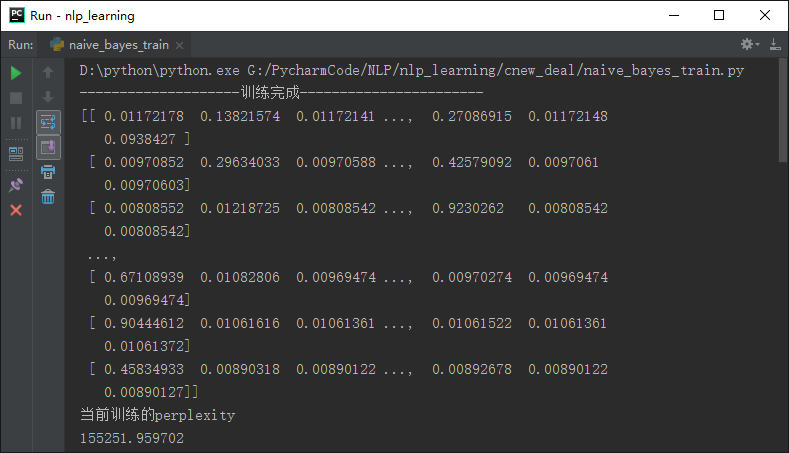Print the console output
The height and width of the screenshot is (453, 789).
pyautogui.click(x=48, y=172)
